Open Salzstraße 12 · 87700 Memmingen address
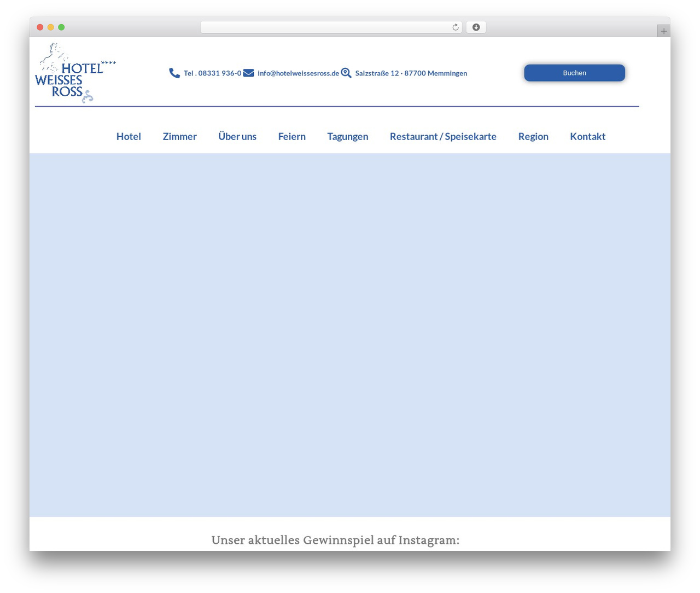 pos(411,73)
